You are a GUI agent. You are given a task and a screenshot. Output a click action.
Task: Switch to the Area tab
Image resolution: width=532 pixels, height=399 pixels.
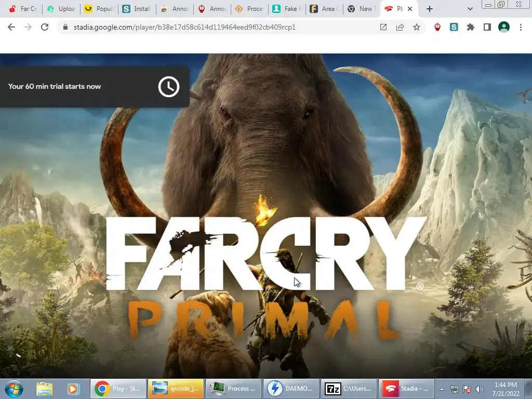[324, 9]
